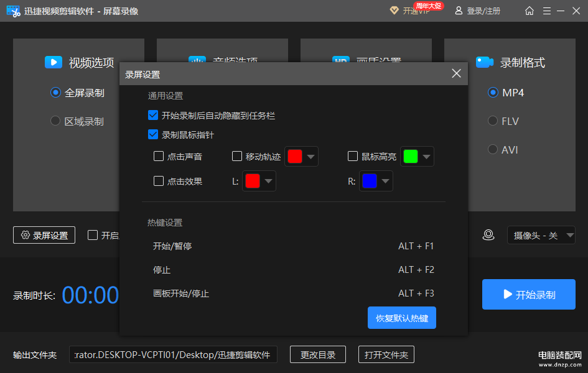Viewport: 588px width, 373px height.
Task: Open the 摄像头 - 关 dropdown
Action: pyautogui.click(x=541, y=235)
